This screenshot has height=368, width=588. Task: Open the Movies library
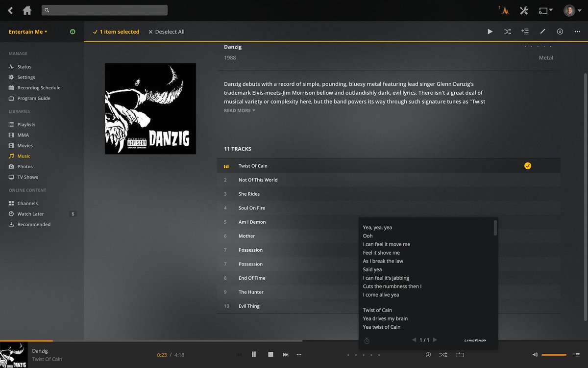(25, 146)
